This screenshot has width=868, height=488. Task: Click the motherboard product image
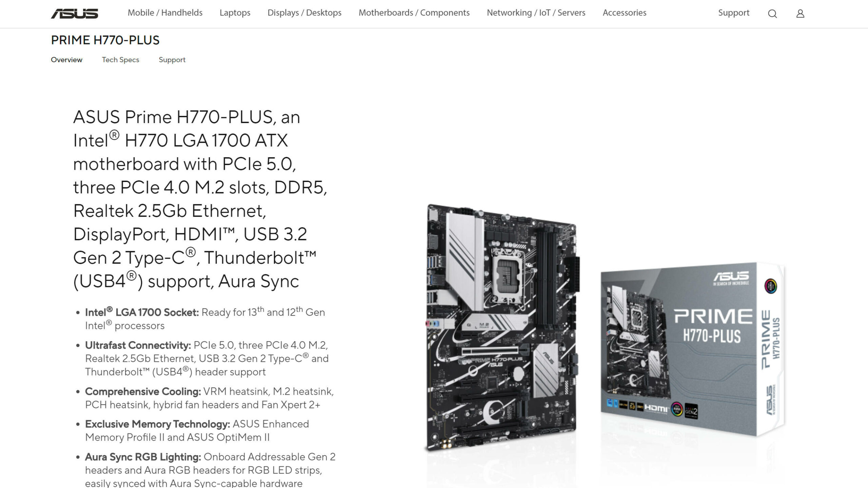tap(502, 327)
